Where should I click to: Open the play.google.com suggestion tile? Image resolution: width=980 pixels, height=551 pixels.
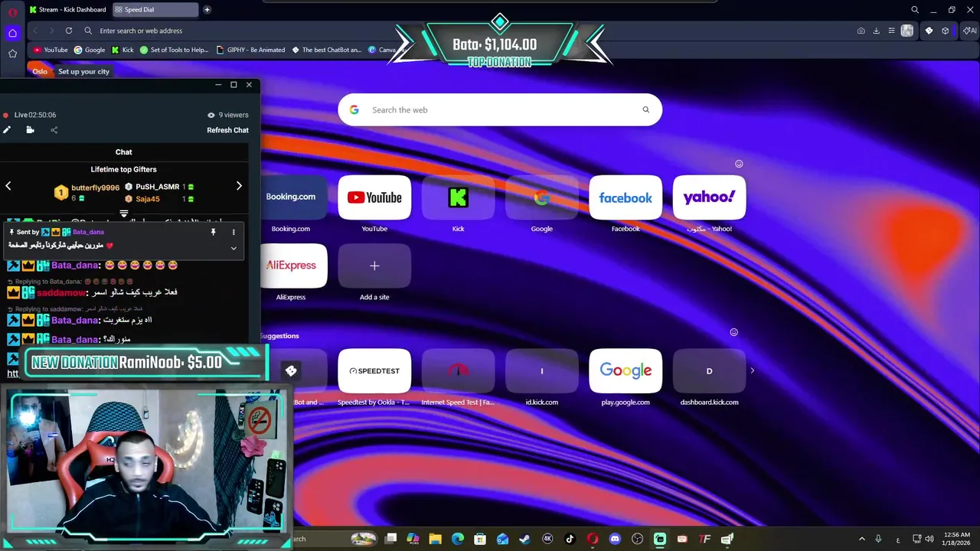coord(626,370)
